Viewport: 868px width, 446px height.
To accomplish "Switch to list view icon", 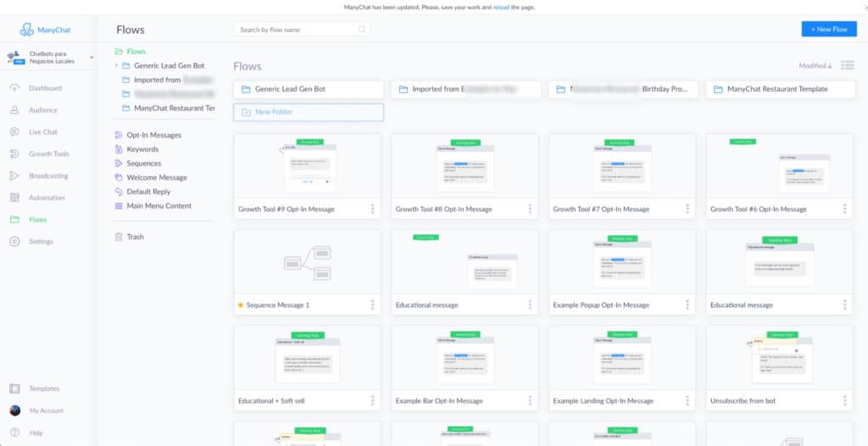I will pyautogui.click(x=848, y=65).
